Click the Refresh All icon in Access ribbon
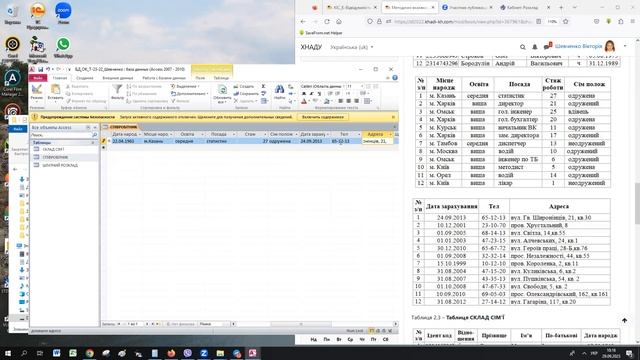 pyautogui.click(x=222, y=90)
